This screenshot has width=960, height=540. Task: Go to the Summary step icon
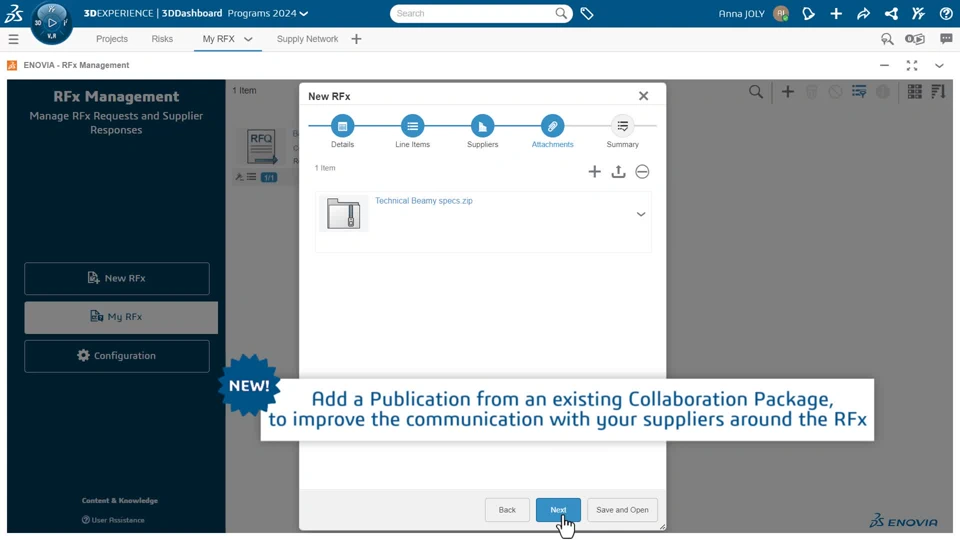point(623,126)
